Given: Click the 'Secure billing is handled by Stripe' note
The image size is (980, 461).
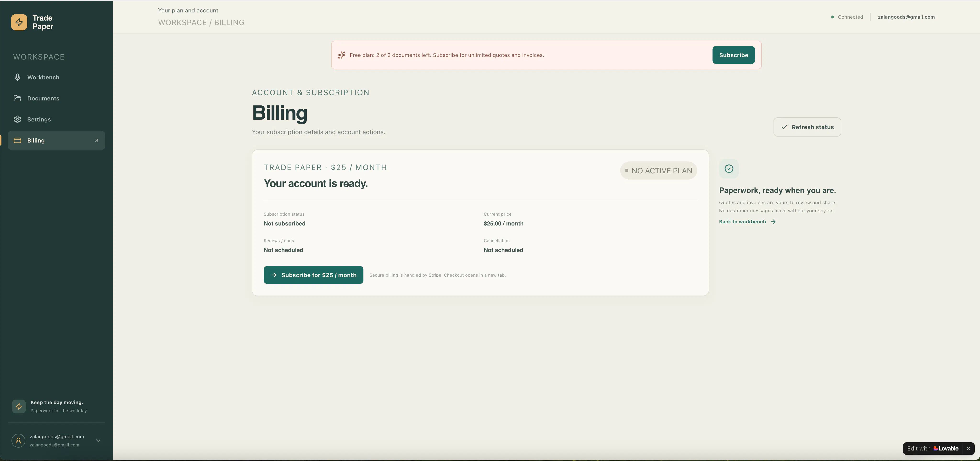Looking at the screenshot, I should click(x=438, y=275).
